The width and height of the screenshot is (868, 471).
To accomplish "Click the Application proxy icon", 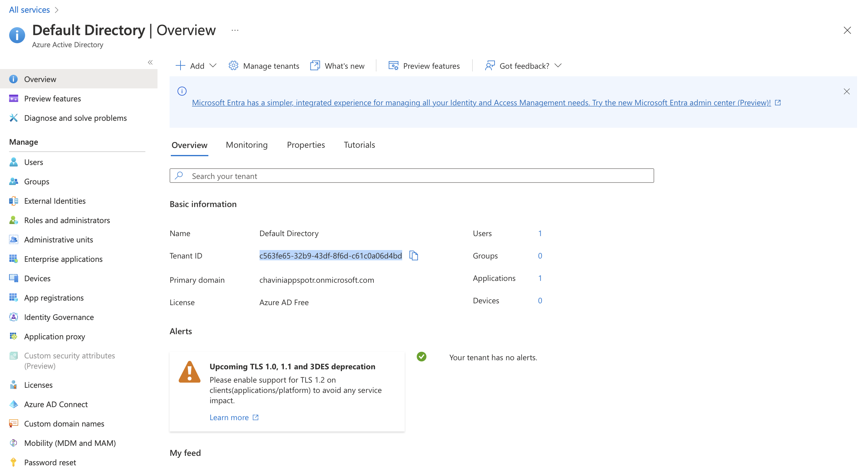I will tap(14, 336).
